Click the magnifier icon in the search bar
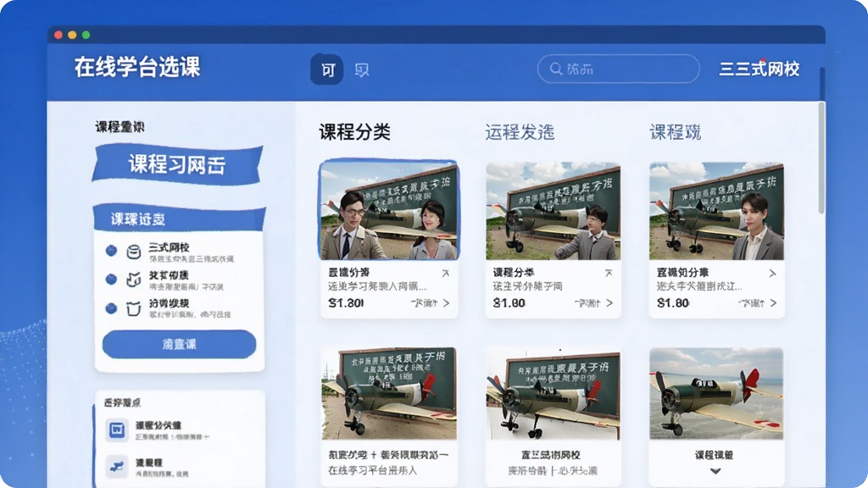 click(556, 69)
